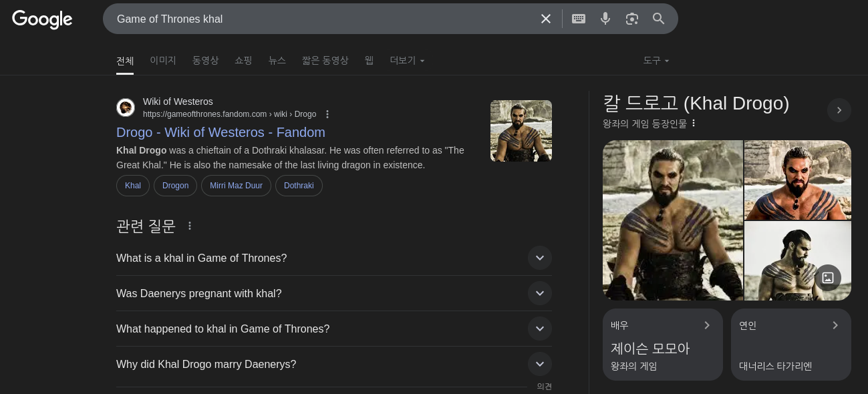868x394 pixels.
Task: Open the Drogo thumbnail beside the wiki result
Action: [521, 131]
